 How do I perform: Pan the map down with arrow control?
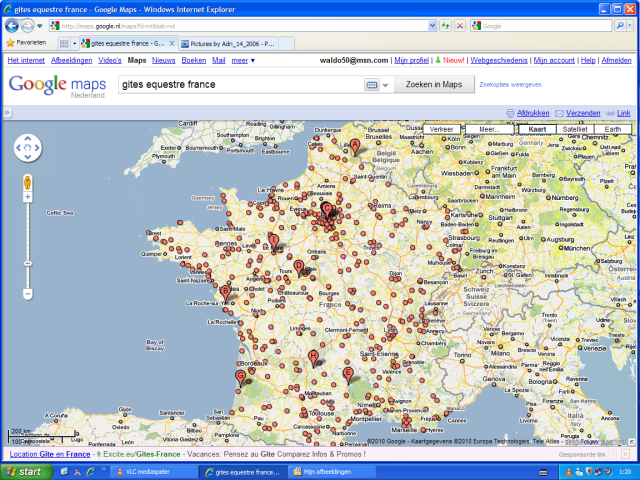tap(28, 157)
